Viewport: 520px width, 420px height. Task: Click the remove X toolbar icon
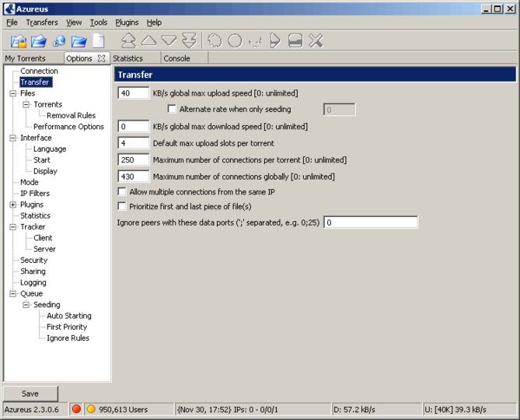[316, 40]
